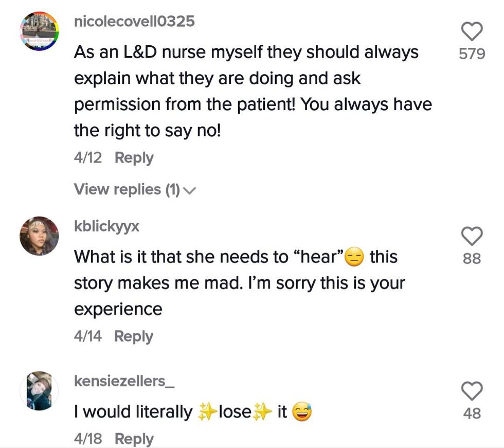This screenshot has width=504, height=448.
Task: Open kensiezellers_ profile avatar
Action: pos(40,390)
